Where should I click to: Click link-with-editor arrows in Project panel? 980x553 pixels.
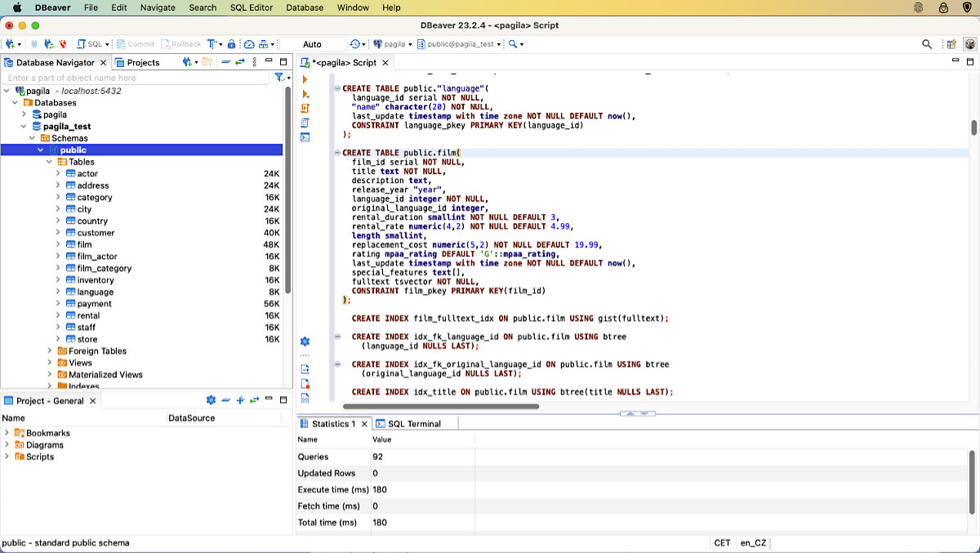(x=255, y=400)
